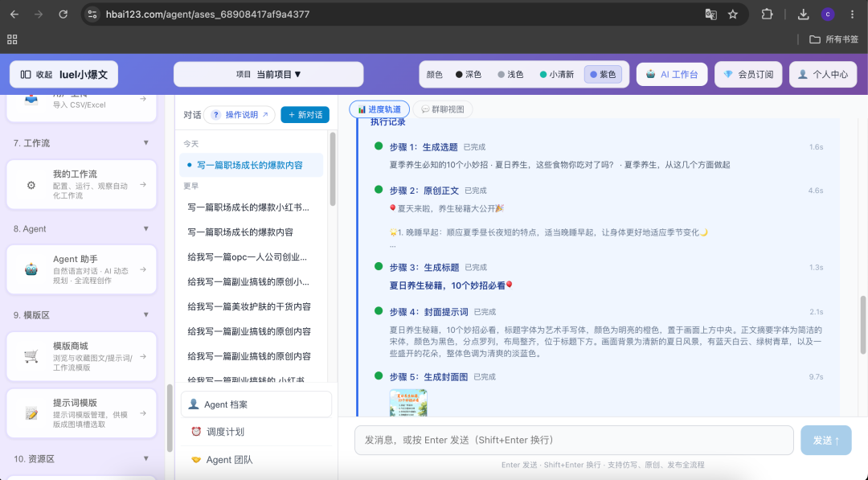The image size is (868, 480).
Task: Open conversation 给我写一篇副业搞钱的原创小...
Action: 248,281
